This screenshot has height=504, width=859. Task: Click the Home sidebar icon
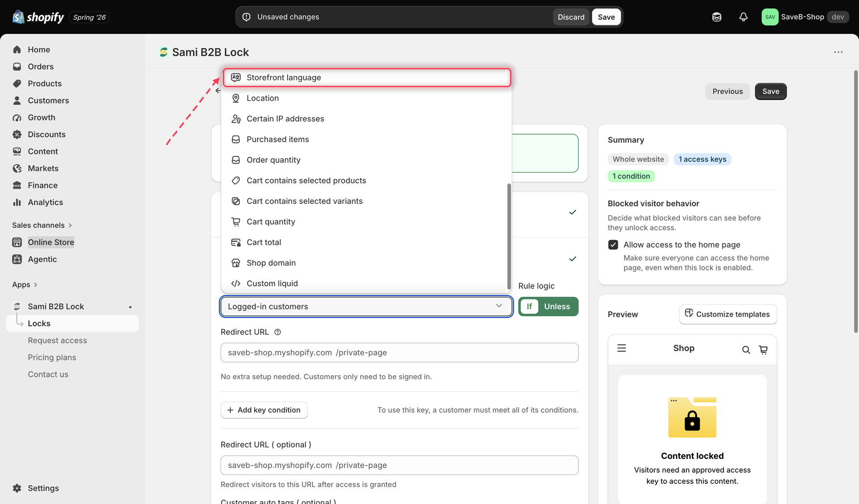coord(17,50)
